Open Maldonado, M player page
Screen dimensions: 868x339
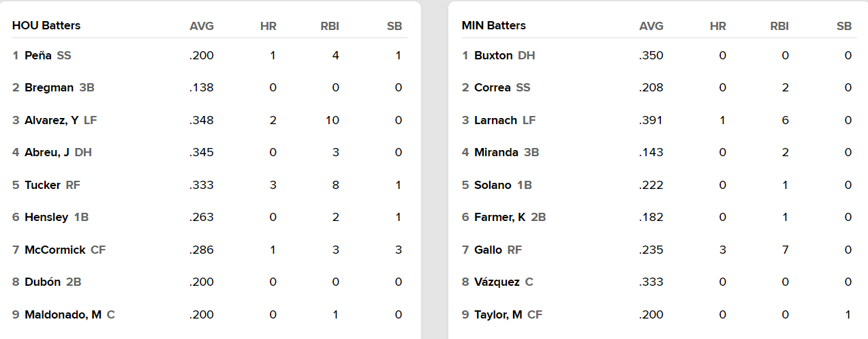click(x=63, y=314)
